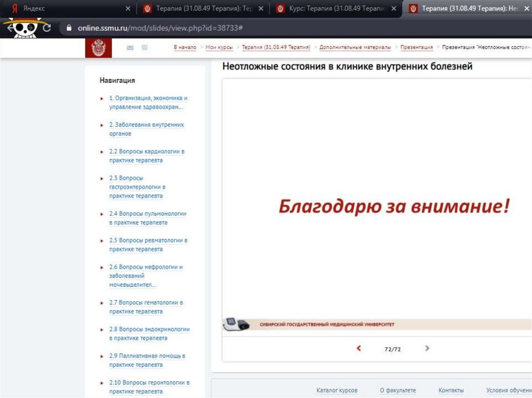Open 2.5 Вопросы ревматологии link
The image size is (532, 398).
pos(148,245)
